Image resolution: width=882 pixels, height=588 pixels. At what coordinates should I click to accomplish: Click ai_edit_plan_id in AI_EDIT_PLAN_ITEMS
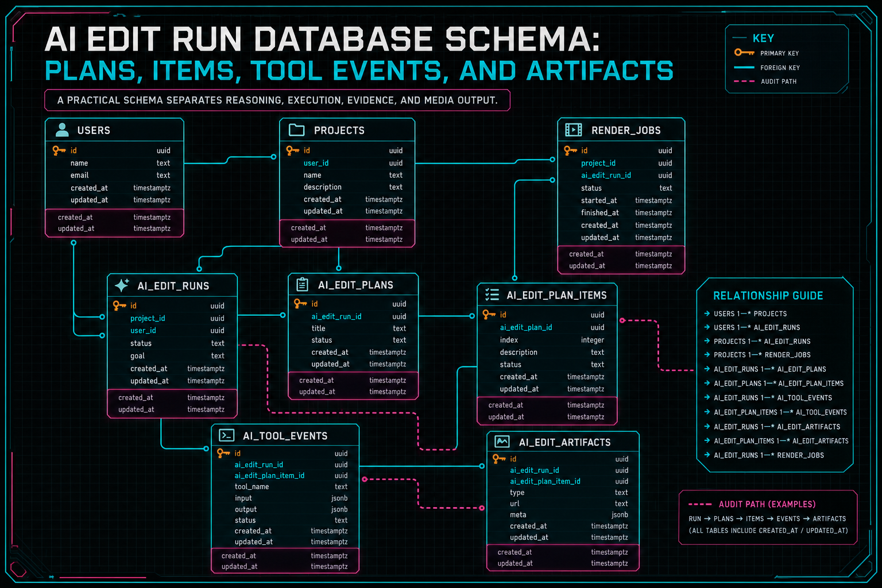click(x=526, y=327)
